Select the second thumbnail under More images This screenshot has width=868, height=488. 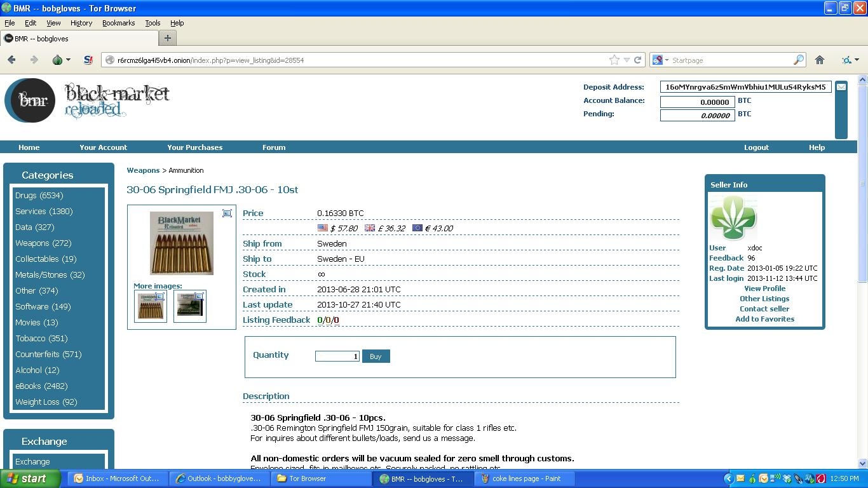[x=189, y=306]
